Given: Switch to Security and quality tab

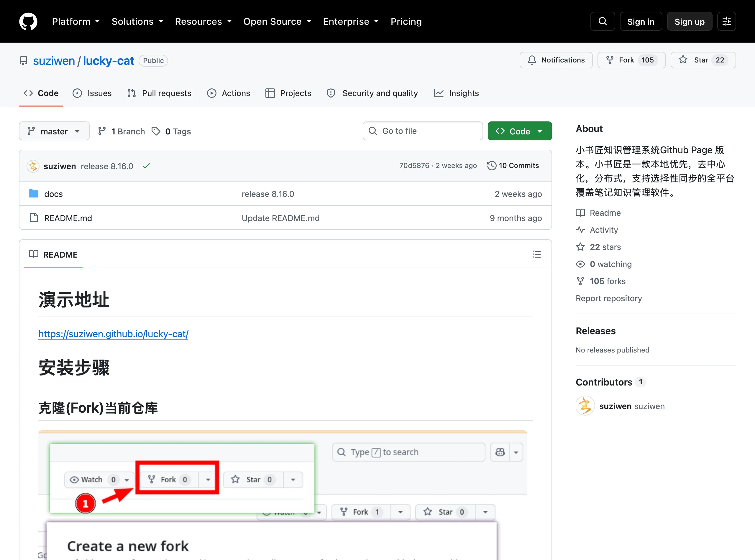Looking at the screenshot, I should point(372,93).
